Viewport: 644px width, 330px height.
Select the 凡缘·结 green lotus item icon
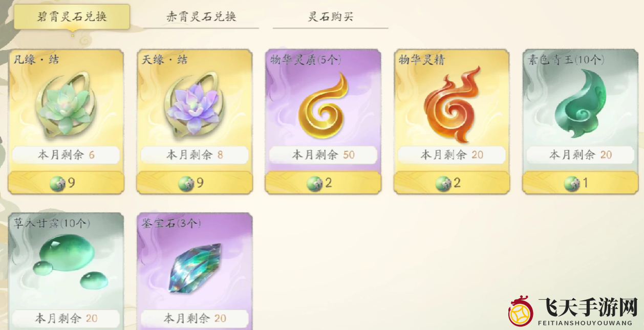pyautogui.click(x=66, y=103)
